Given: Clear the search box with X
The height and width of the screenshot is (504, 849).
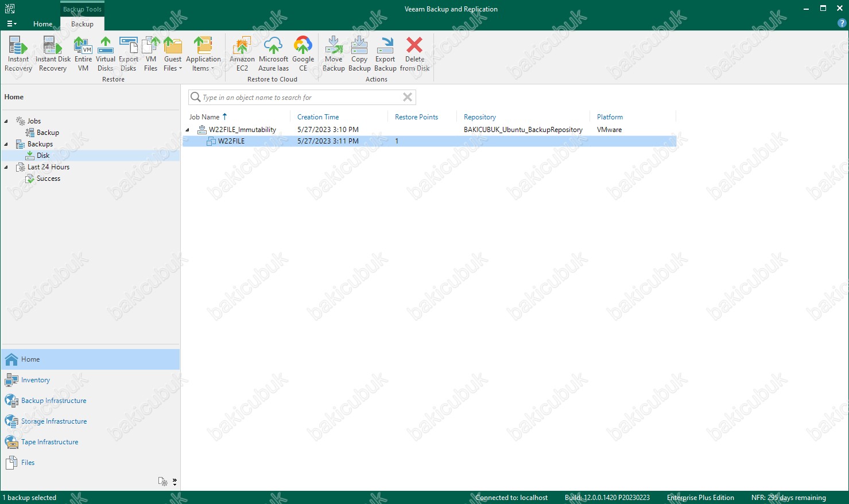Looking at the screenshot, I should coord(408,97).
